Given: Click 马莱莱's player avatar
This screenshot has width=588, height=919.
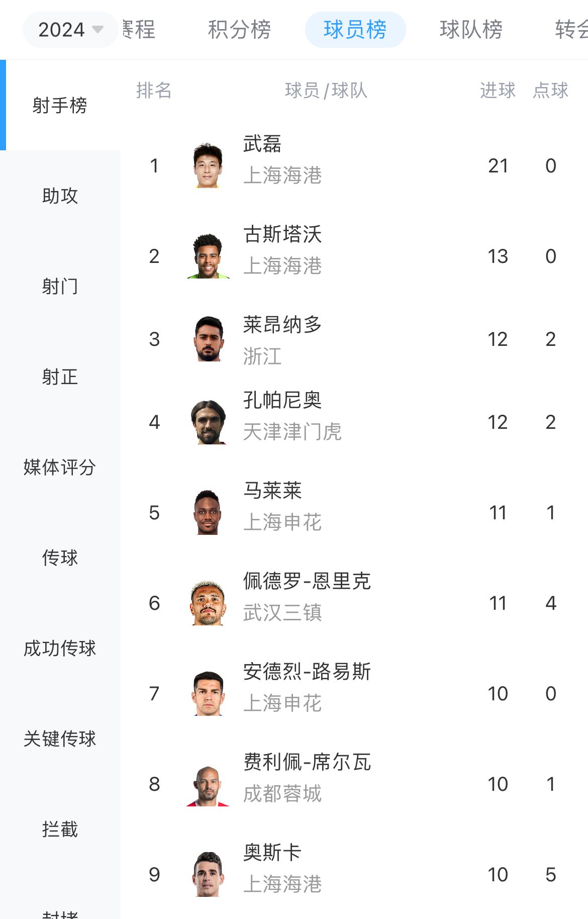Looking at the screenshot, I should (208, 512).
